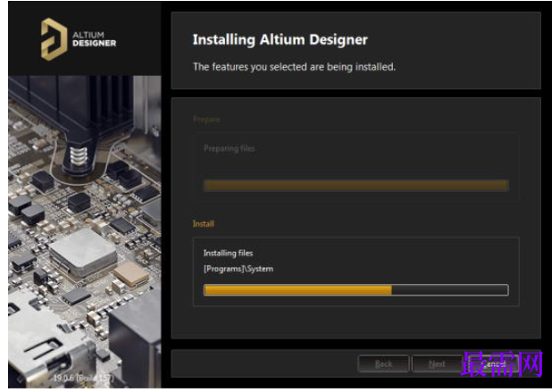Click the [Programs]\System path text

(238, 269)
